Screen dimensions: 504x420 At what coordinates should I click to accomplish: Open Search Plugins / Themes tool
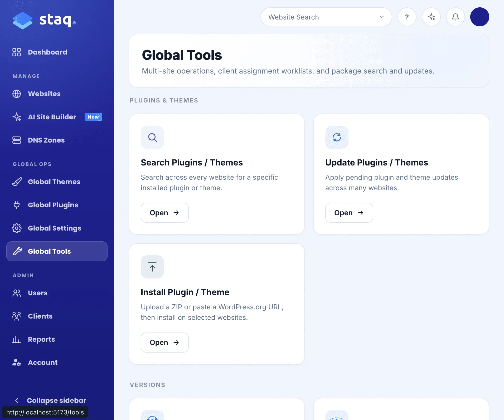165,213
